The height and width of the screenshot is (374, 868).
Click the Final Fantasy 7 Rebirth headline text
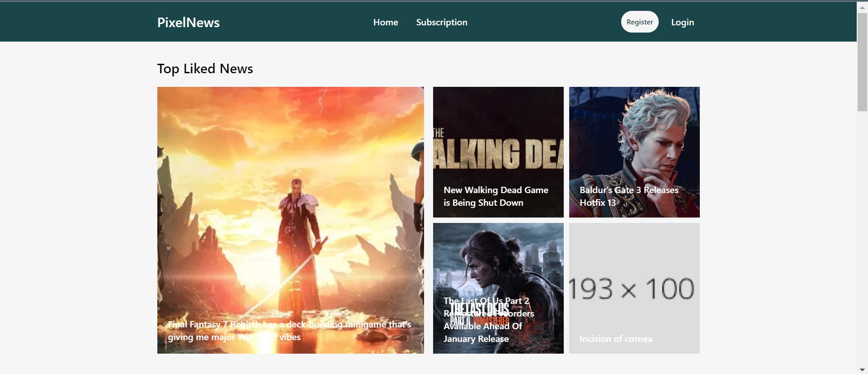pos(289,331)
